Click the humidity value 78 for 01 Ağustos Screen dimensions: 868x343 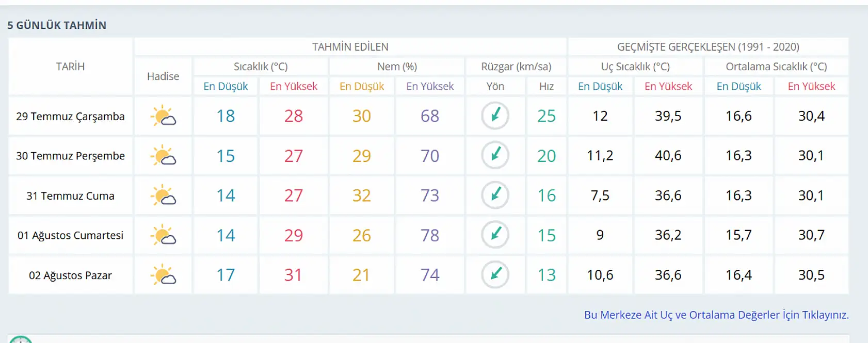[x=430, y=235]
